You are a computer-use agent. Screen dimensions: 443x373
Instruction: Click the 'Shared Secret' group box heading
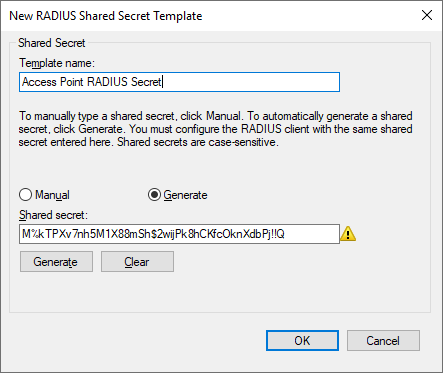(52, 43)
